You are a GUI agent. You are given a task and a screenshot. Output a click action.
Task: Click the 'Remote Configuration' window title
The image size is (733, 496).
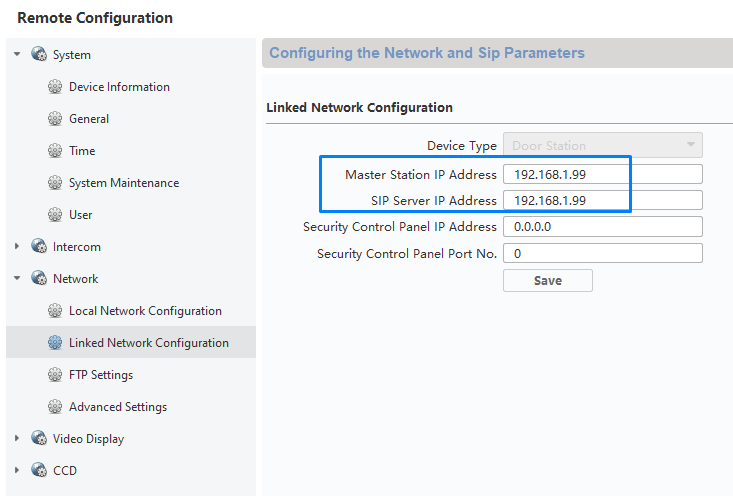(95, 18)
